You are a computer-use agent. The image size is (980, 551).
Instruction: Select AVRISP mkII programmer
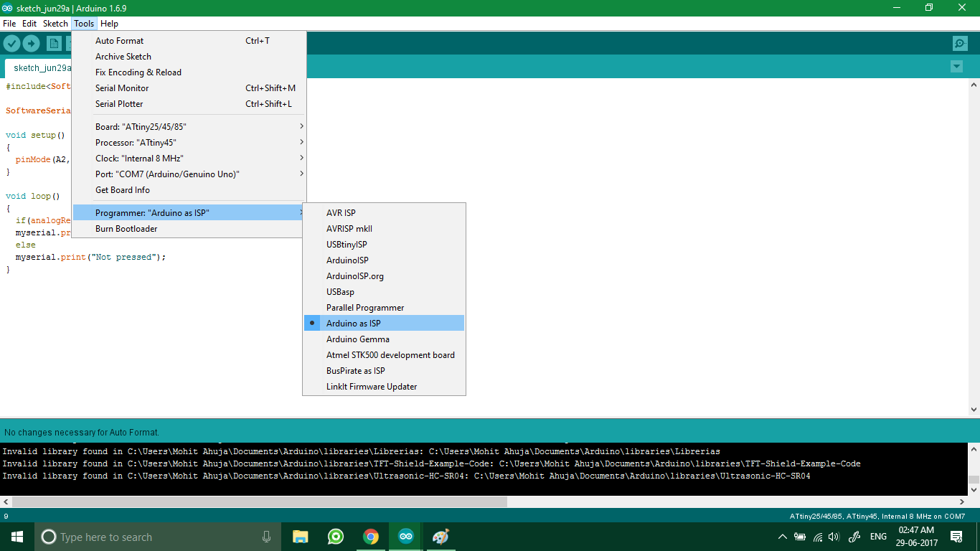tap(384, 229)
